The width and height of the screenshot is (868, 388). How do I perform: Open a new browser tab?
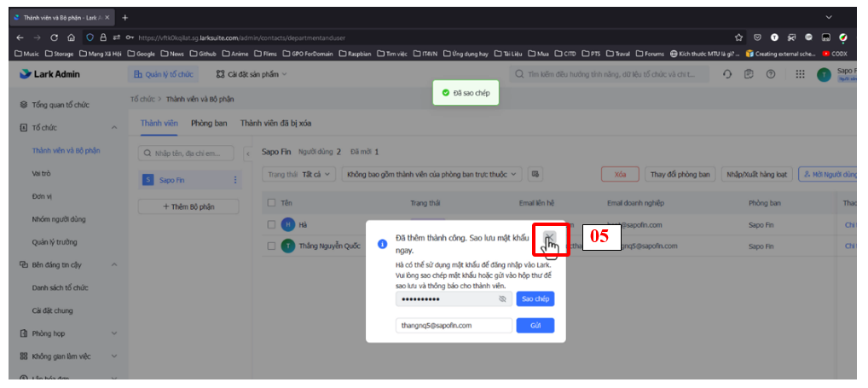tap(124, 18)
